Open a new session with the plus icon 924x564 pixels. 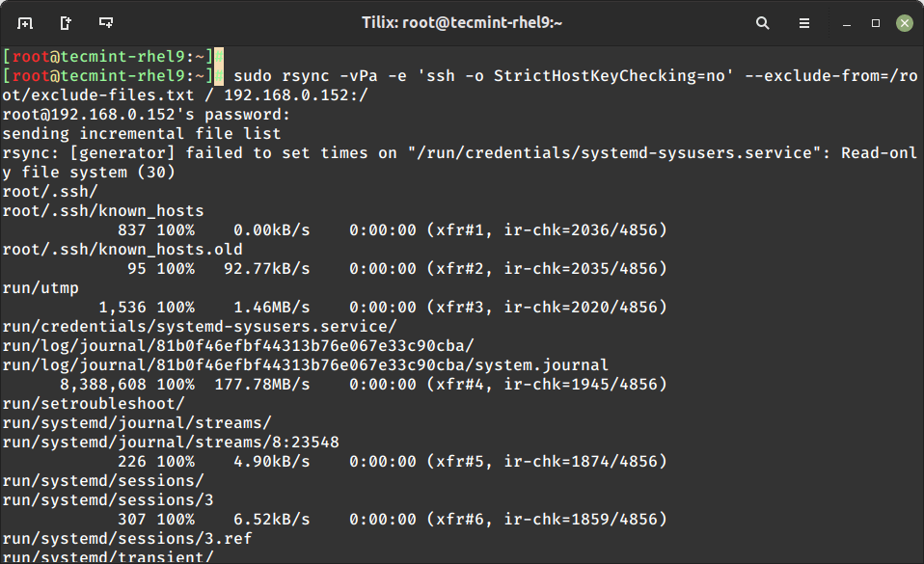click(25, 22)
